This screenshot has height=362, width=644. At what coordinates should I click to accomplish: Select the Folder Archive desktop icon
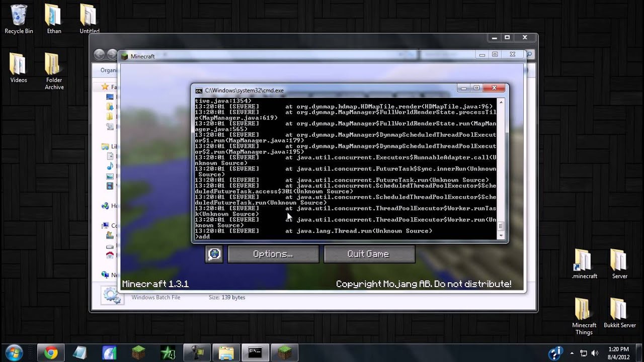[x=54, y=71]
